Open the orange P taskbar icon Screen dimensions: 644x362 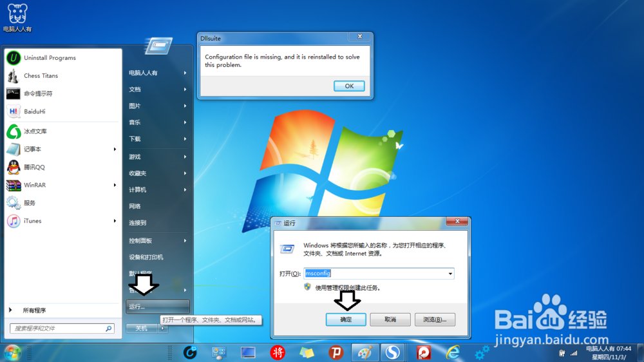336,352
